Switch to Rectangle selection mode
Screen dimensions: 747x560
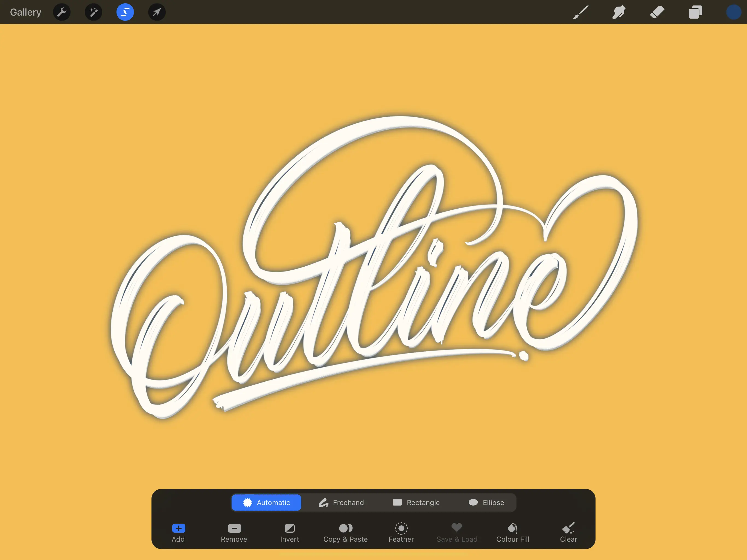click(416, 503)
